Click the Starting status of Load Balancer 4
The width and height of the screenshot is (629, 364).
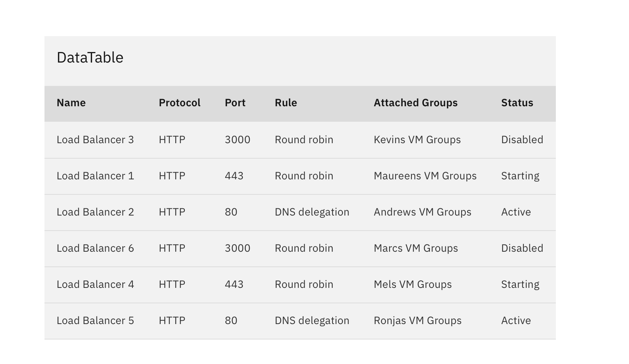pyautogui.click(x=520, y=284)
